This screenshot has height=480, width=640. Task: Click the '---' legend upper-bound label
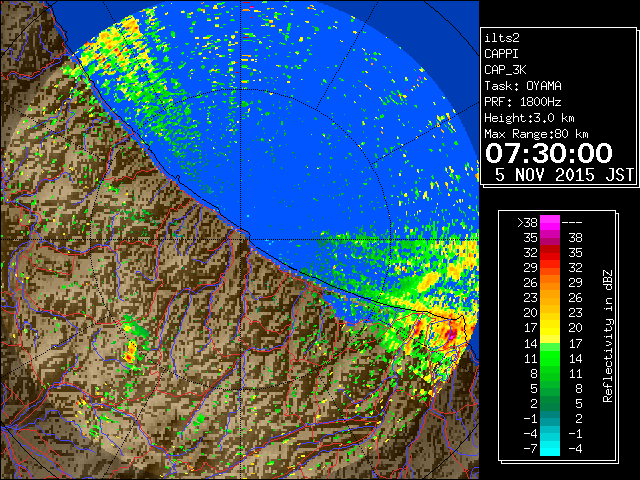pos(572,223)
